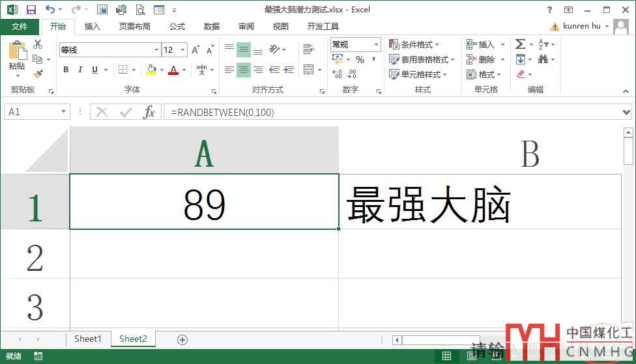Click the percent style icon
Screen dimensions: 636x364
[360, 59]
